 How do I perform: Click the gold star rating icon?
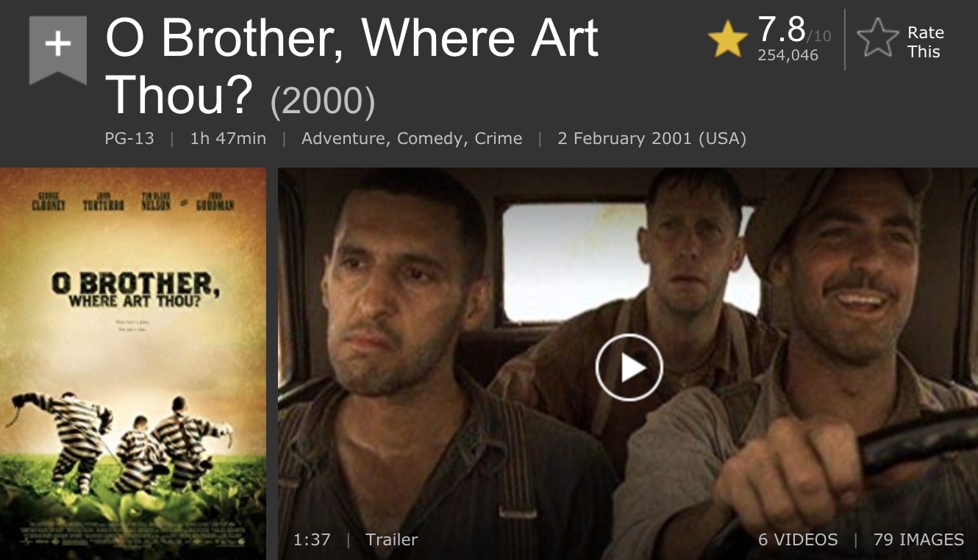727,40
